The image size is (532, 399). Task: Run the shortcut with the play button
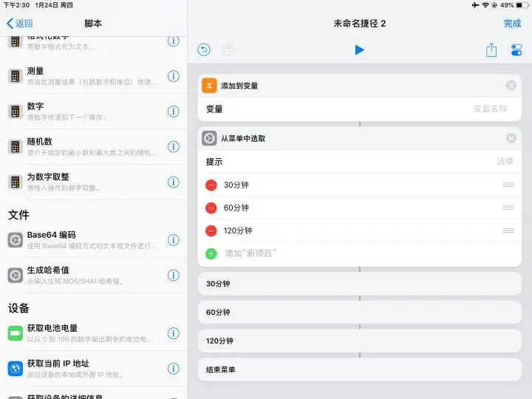click(x=359, y=50)
